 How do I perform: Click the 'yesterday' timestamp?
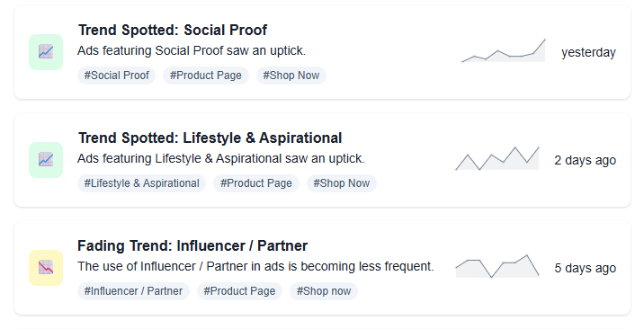pos(588,52)
